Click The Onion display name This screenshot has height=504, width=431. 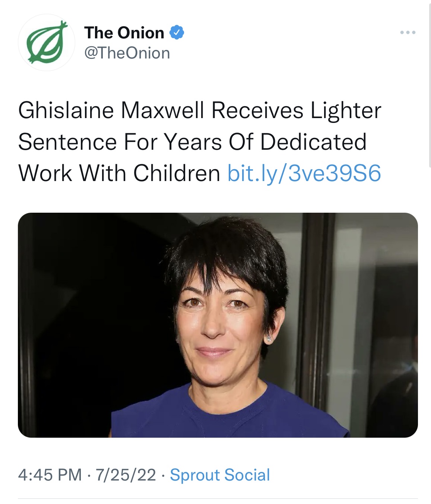click(124, 33)
